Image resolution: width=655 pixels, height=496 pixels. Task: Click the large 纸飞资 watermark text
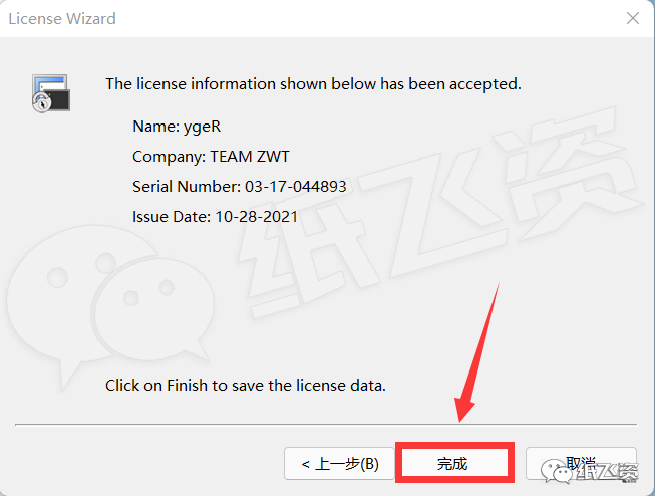click(x=439, y=209)
